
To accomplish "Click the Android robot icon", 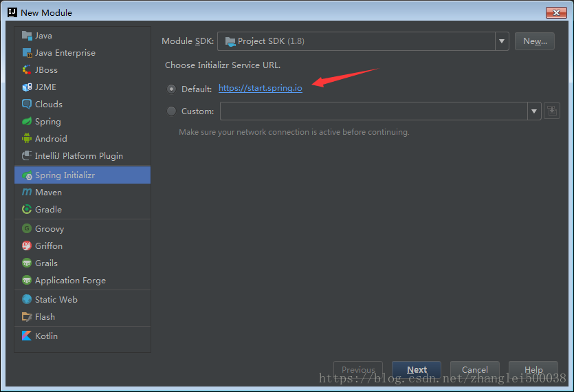I will point(27,138).
